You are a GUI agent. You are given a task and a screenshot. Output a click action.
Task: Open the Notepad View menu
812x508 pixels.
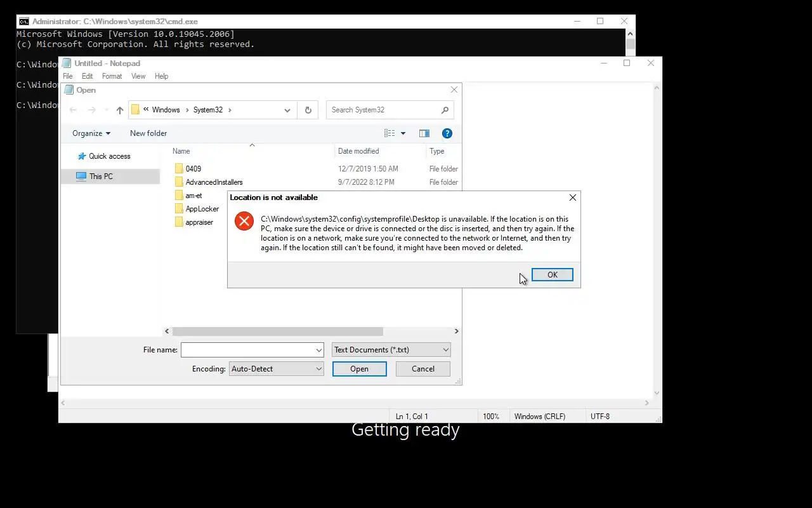pyautogui.click(x=138, y=76)
